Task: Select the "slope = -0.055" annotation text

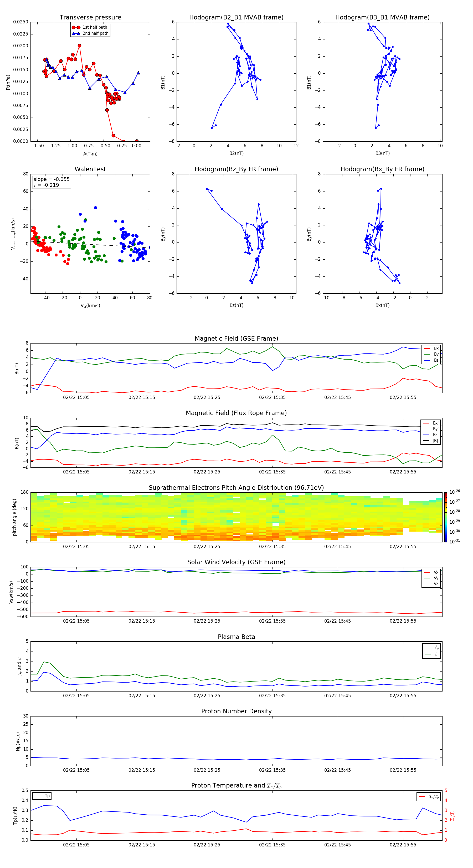Action: (52, 179)
